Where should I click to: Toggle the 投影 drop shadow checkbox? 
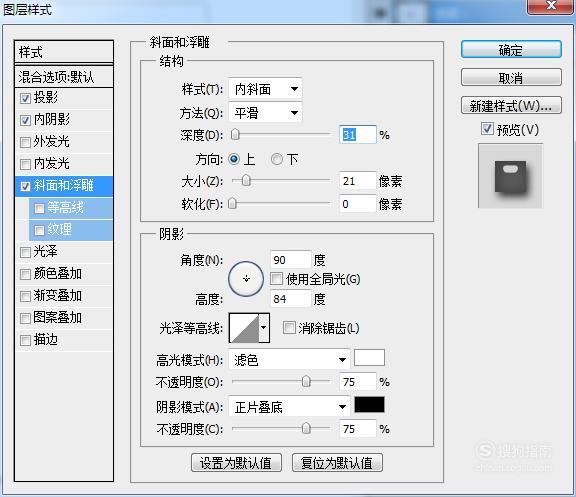(x=25, y=98)
